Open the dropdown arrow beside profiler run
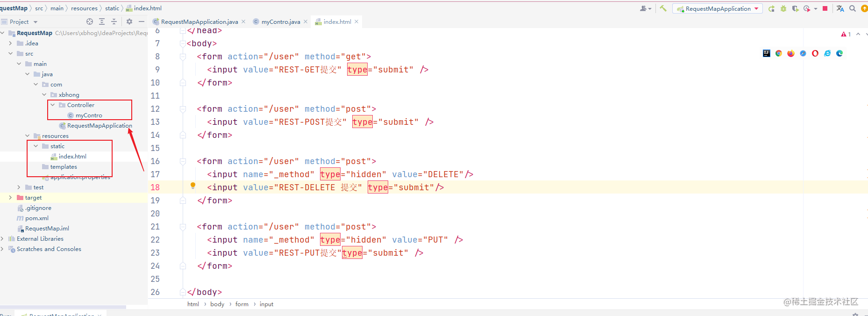Screen dimensions: 868x316 pyautogui.click(x=816, y=8)
